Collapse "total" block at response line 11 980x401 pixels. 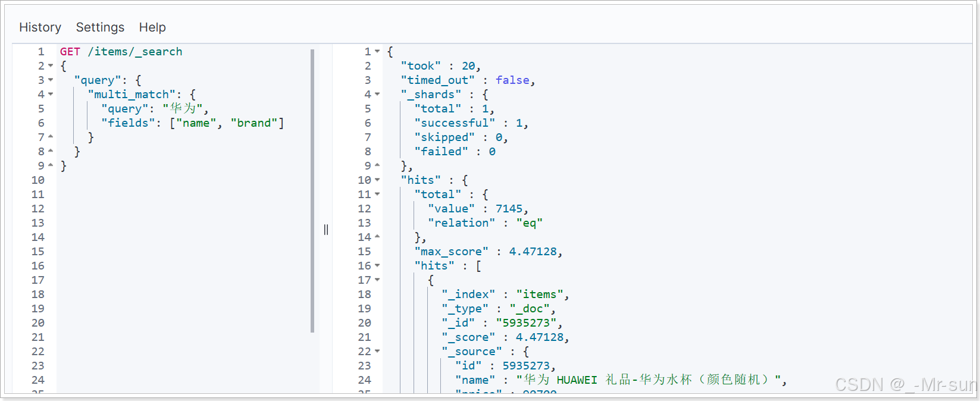tap(377, 195)
